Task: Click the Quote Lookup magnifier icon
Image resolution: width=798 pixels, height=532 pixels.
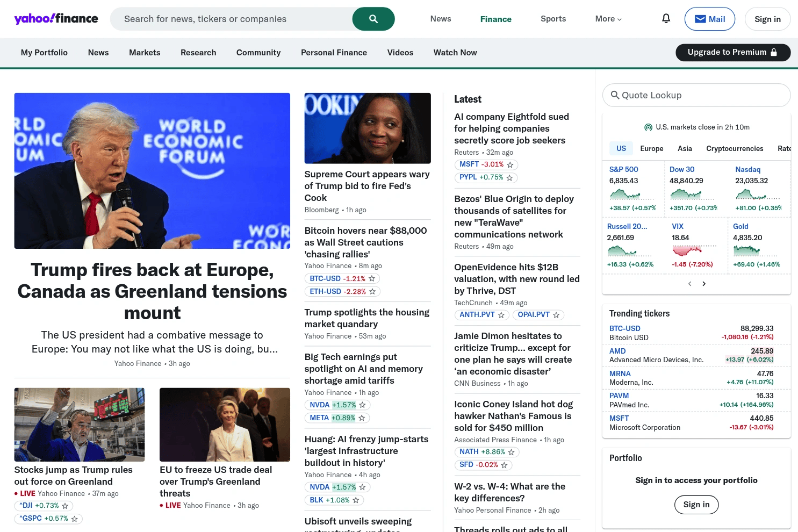Action: click(x=615, y=95)
